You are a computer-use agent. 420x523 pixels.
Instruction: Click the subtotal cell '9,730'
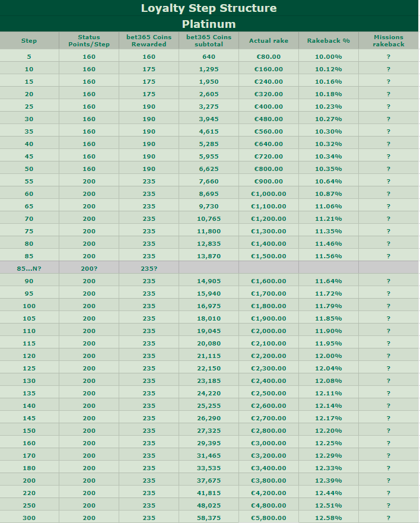[x=209, y=206]
